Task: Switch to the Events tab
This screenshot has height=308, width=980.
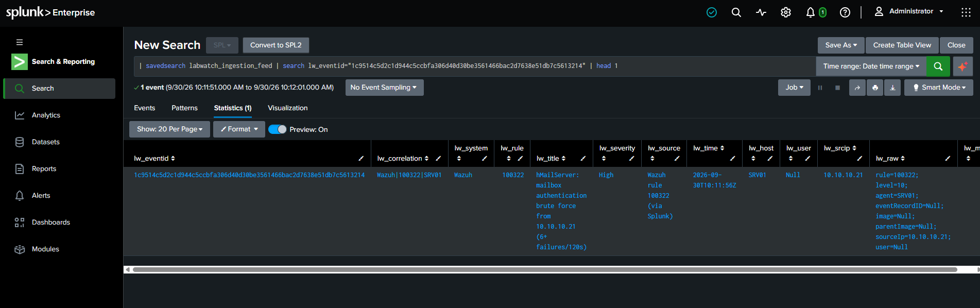Action: coord(145,108)
